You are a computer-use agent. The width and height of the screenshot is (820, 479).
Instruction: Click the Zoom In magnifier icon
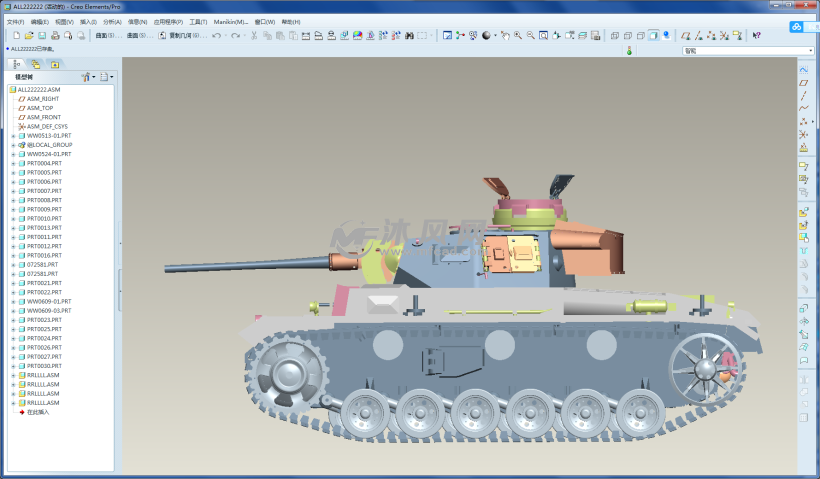(x=517, y=35)
